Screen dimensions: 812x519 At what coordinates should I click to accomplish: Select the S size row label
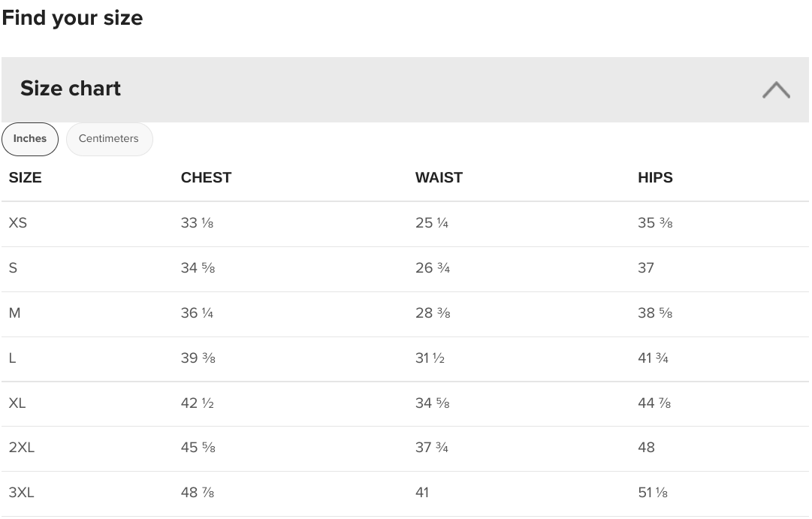pos(13,268)
